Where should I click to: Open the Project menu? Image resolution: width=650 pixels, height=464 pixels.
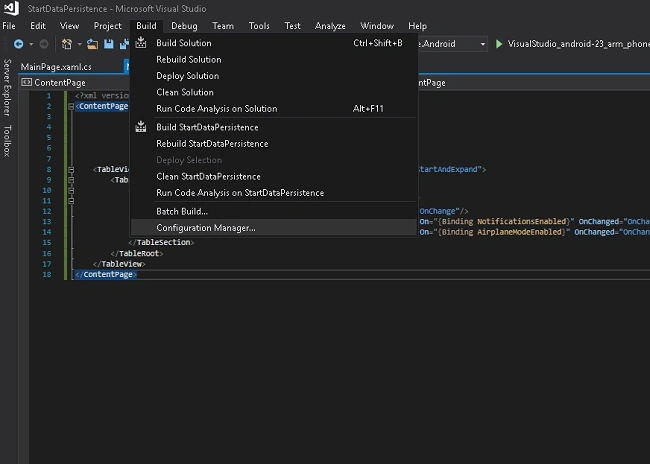[x=107, y=26]
